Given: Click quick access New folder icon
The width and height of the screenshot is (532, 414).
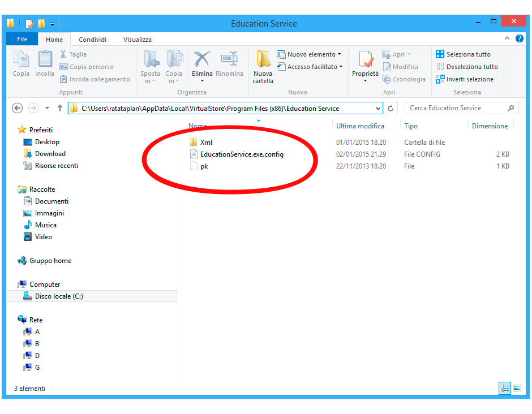Looking at the screenshot, I should click(41, 23).
